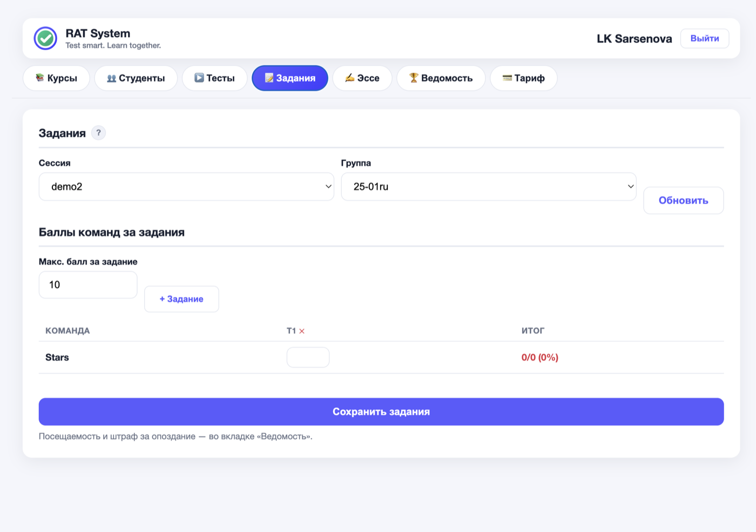
Task: Click the Посещаемость и штраф за опоздание note
Action: pyautogui.click(x=175, y=436)
